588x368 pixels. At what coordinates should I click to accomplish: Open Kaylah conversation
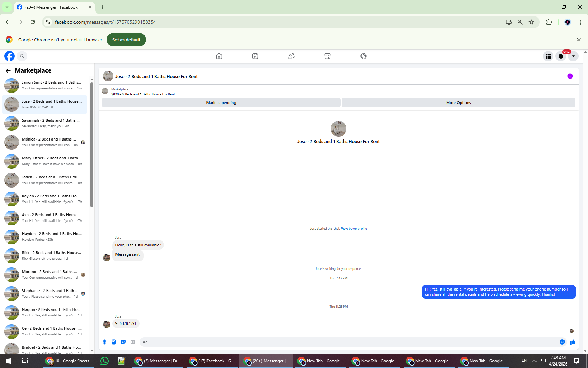(x=45, y=199)
